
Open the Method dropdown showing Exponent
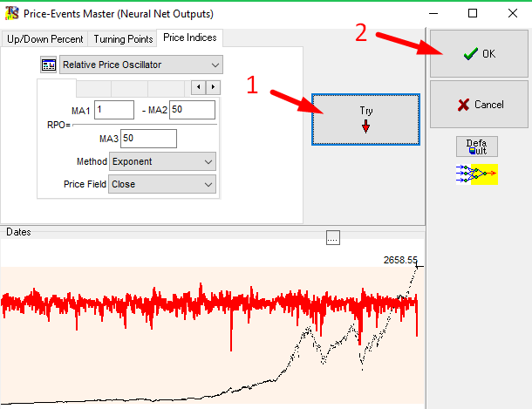pos(207,161)
